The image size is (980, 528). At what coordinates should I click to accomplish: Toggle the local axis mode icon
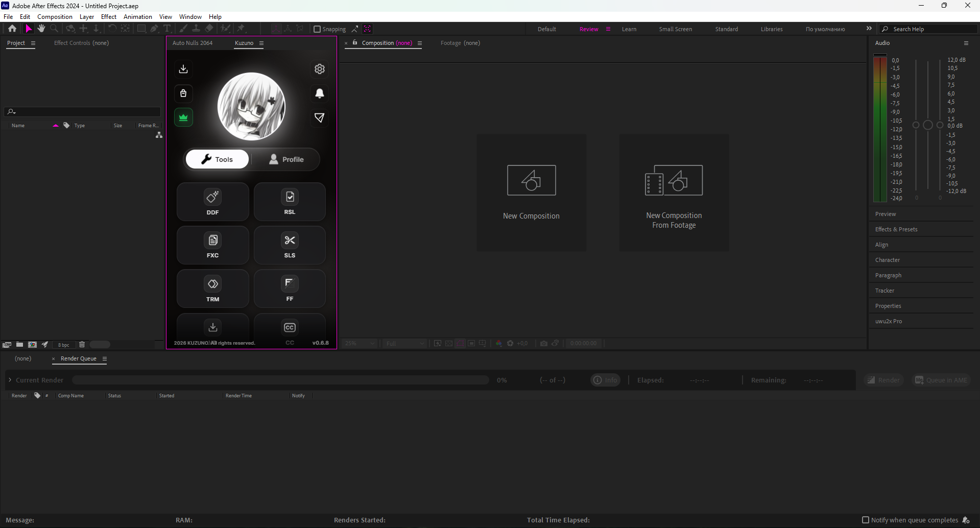276,29
